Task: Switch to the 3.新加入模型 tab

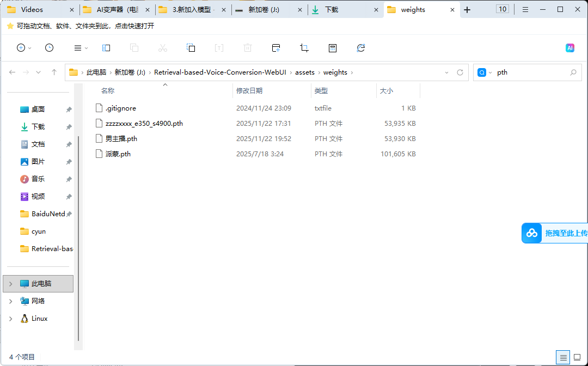Action: pyautogui.click(x=193, y=10)
